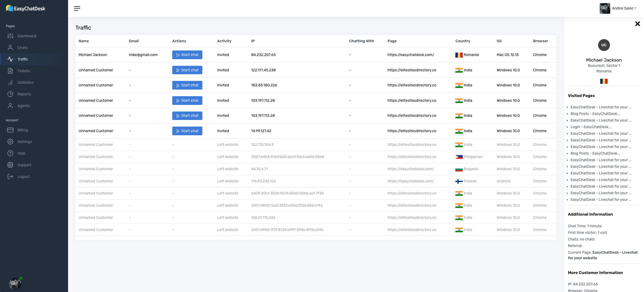Click the UC avatar circle of visitor
644x292 pixels.
tap(604, 45)
